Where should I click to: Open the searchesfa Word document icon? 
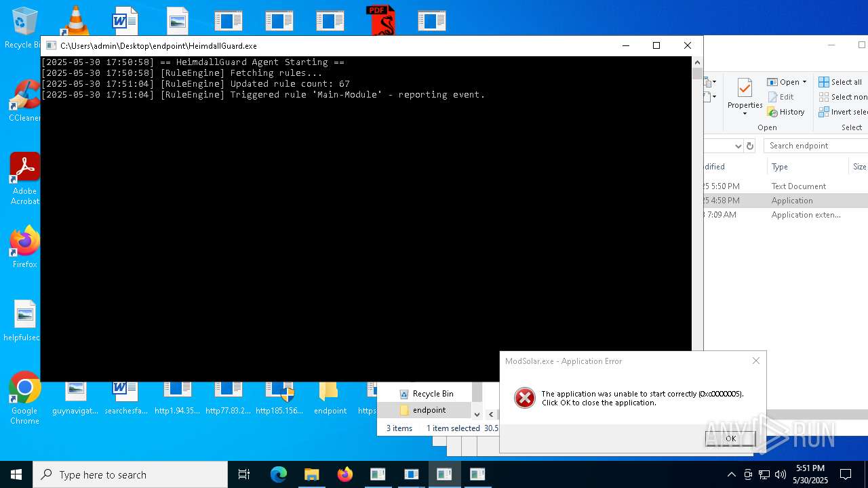[125, 399]
